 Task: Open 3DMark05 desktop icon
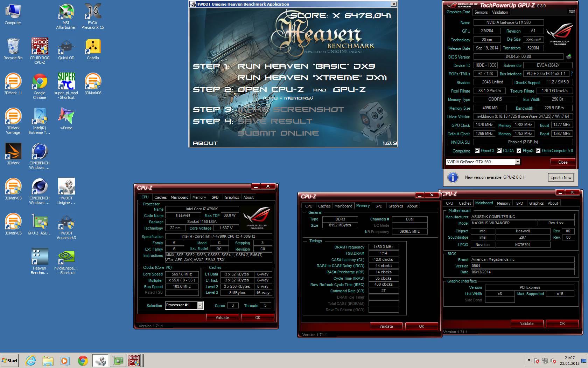click(13, 224)
